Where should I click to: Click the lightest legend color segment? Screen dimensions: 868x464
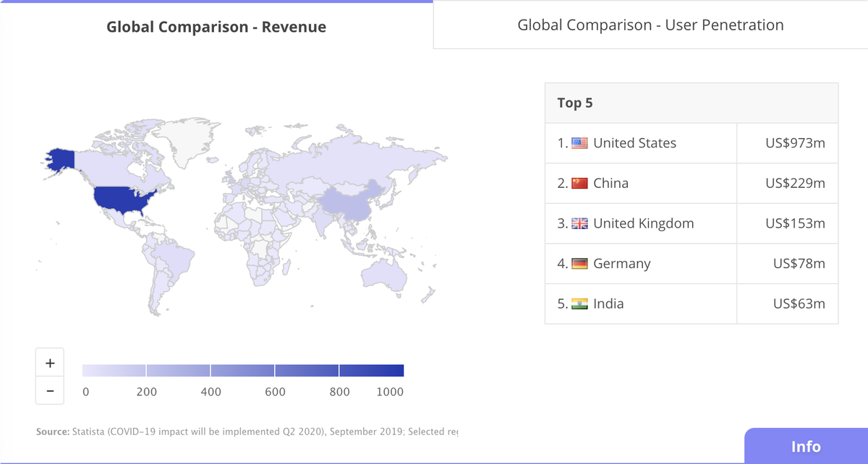point(114,371)
